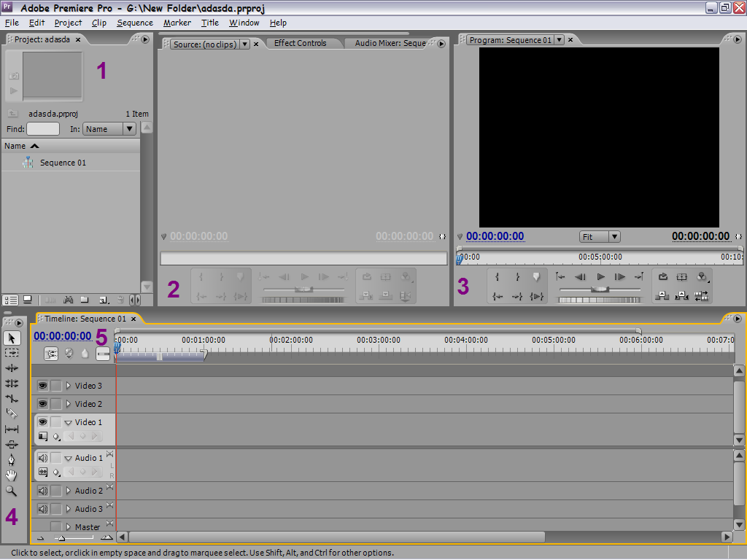The width and height of the screenshot is (747, 560).
Task: Open the Marker menu
Action: point(177,23)
